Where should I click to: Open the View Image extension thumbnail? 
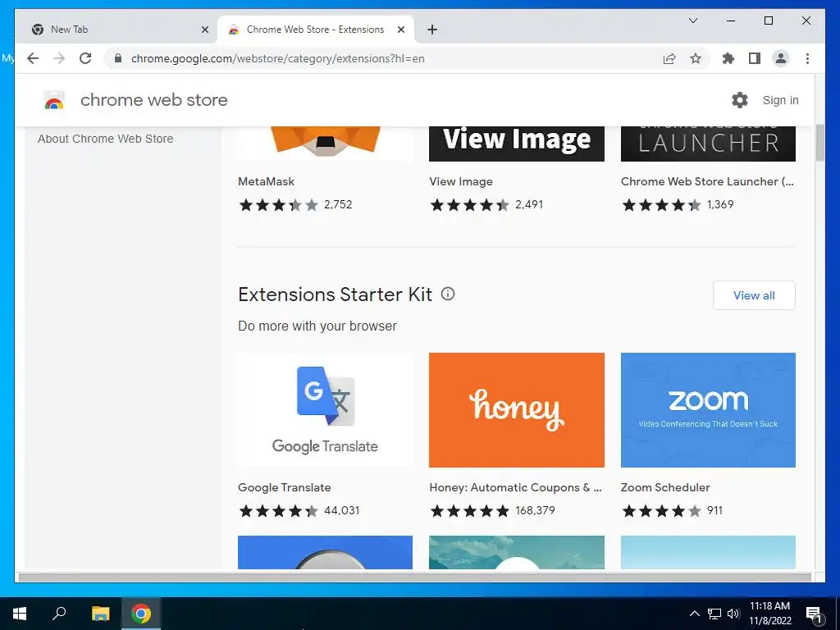(x=517, y=144)
